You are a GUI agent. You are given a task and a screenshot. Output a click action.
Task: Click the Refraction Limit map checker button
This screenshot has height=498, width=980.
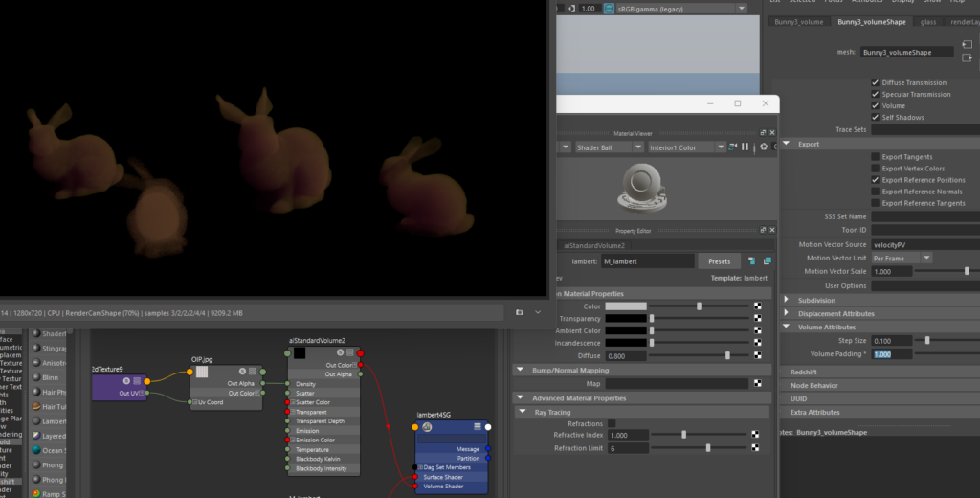[755, 448]
